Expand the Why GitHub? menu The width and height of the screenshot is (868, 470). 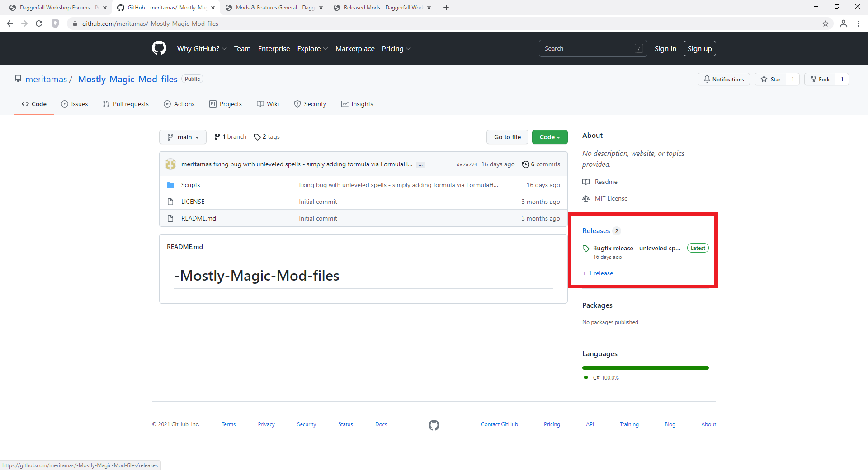point(202,48)
